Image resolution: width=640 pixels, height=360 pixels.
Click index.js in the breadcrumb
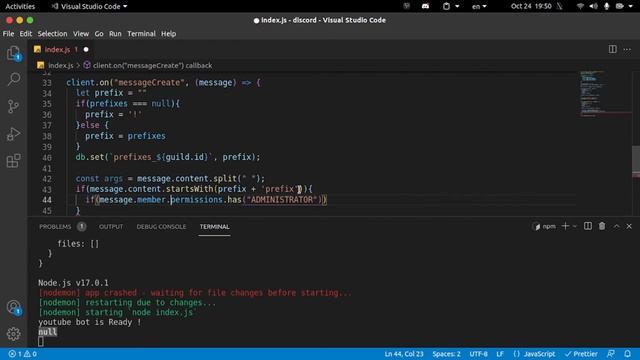61,65
